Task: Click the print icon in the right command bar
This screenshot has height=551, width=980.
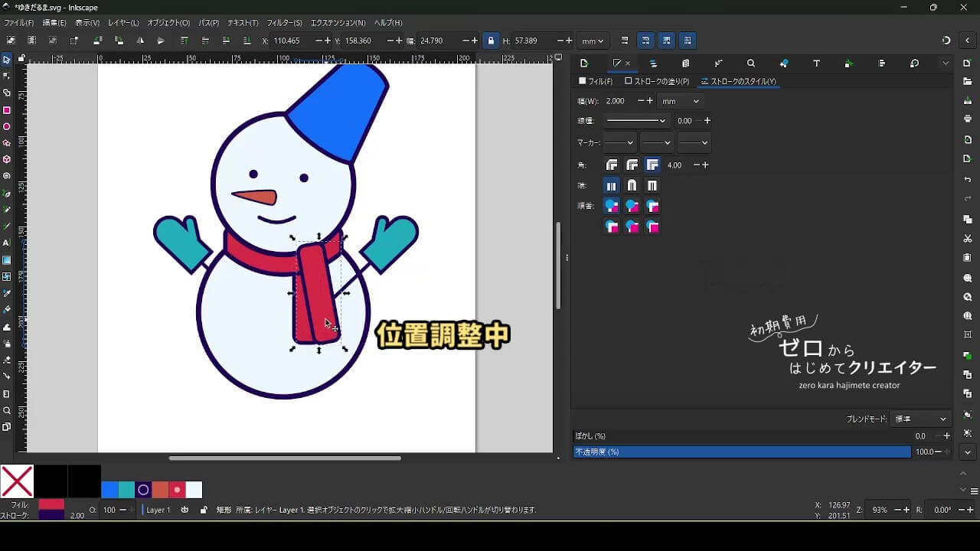Action: (x=968, y=119)
